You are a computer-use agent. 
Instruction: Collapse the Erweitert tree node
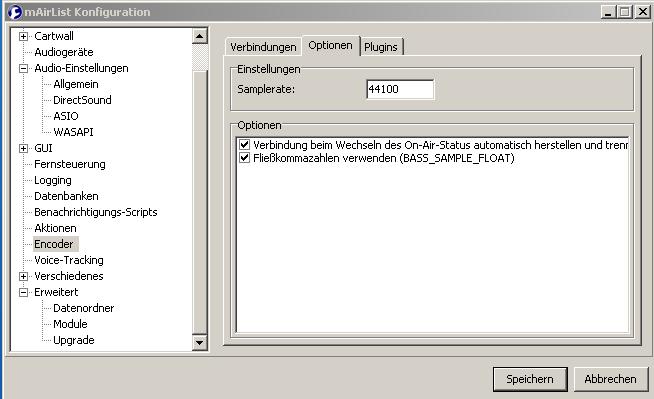pyautogui.click(x=24, y=292)
